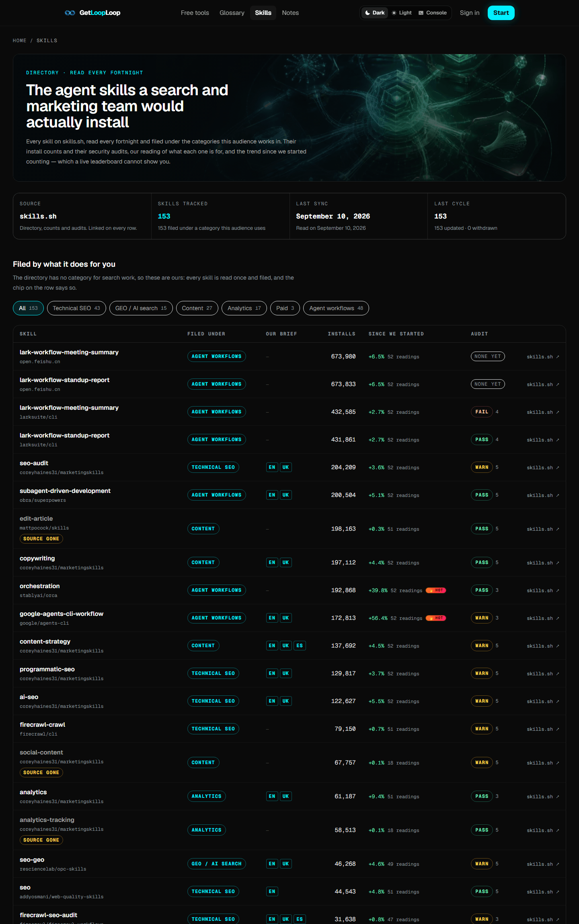Viewport: 579px width, 924px height.
Task: Open the Glossary nav item
Action: coord(232,13)
